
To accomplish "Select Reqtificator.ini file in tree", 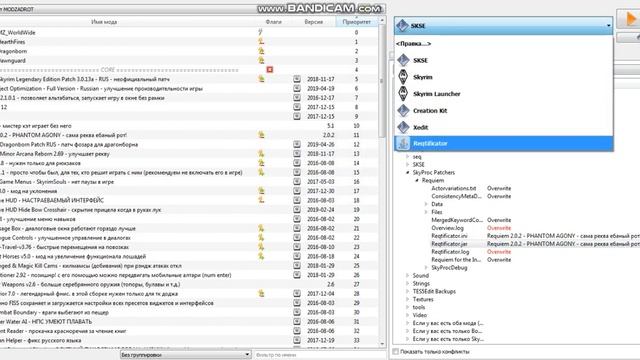I will [x=449, y=236].
